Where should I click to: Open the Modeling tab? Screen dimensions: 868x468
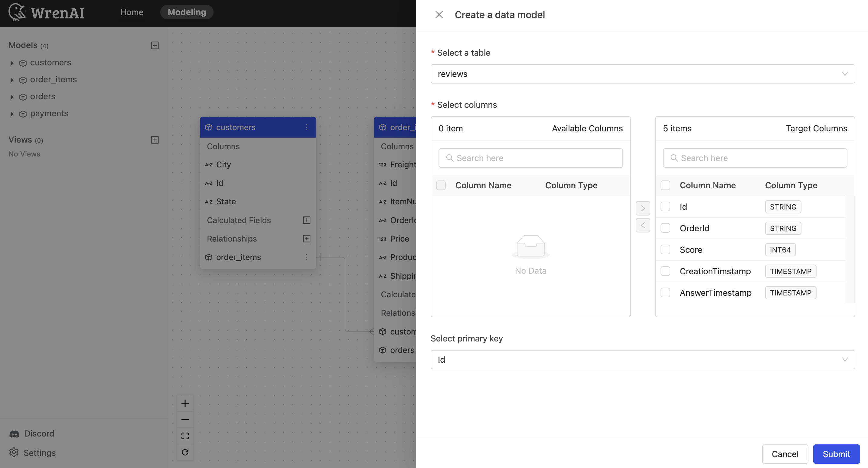click(187, 12)
